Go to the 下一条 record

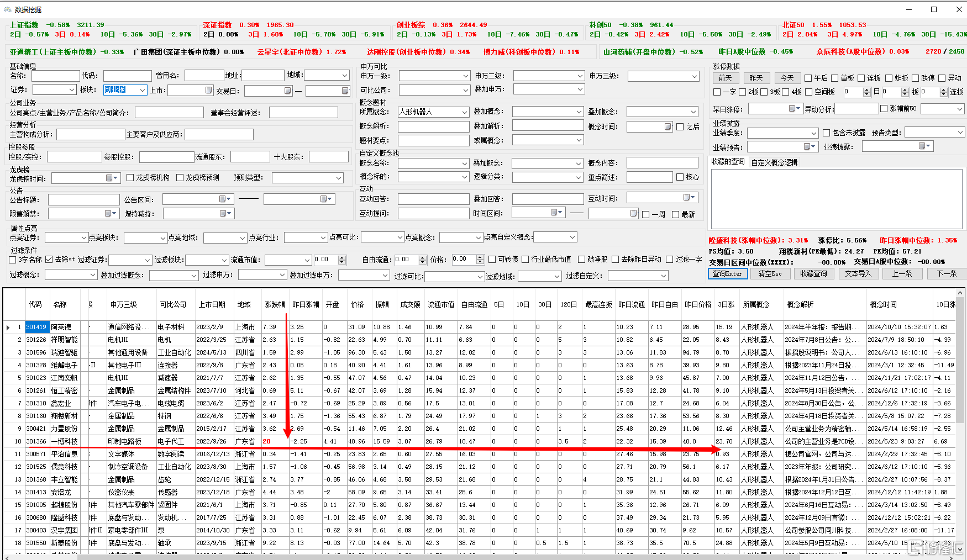coord(947,274)
